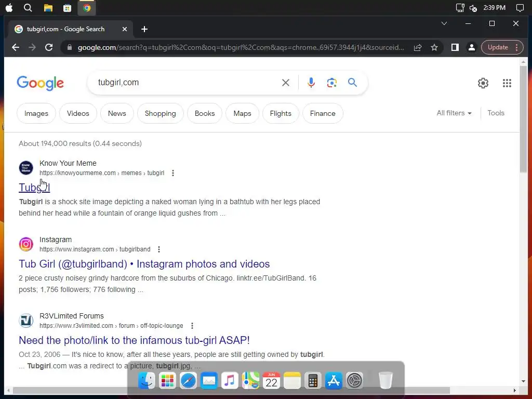This screenshot has width=532, height=399.
Task: Open Music from the dock
Action: click(230, 380)
